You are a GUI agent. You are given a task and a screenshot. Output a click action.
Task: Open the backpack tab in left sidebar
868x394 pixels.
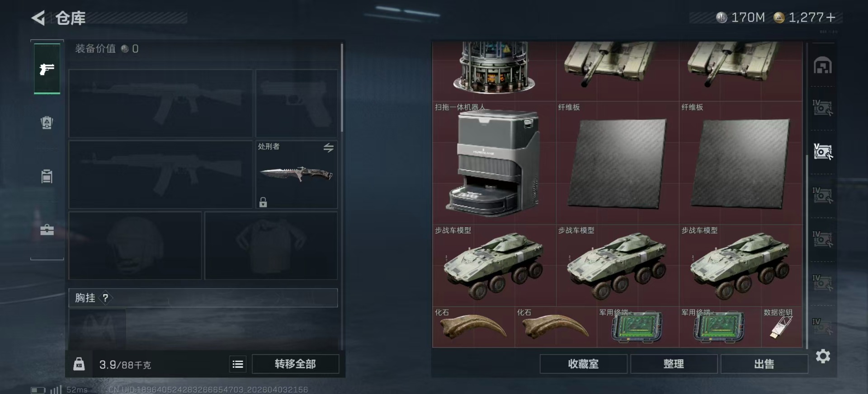(47, 122)
